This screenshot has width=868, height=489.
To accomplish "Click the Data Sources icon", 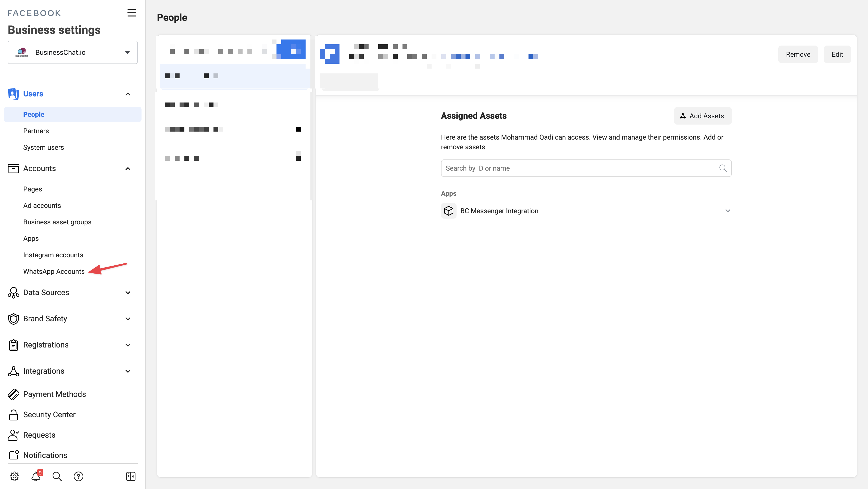I will pyautogui.click(x=14, y=292).
